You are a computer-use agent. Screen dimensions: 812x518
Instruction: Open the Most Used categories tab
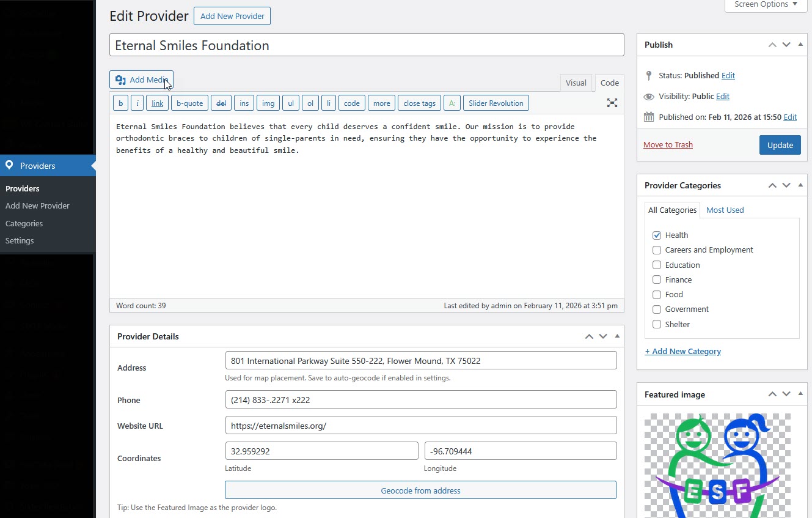(725, 210)
